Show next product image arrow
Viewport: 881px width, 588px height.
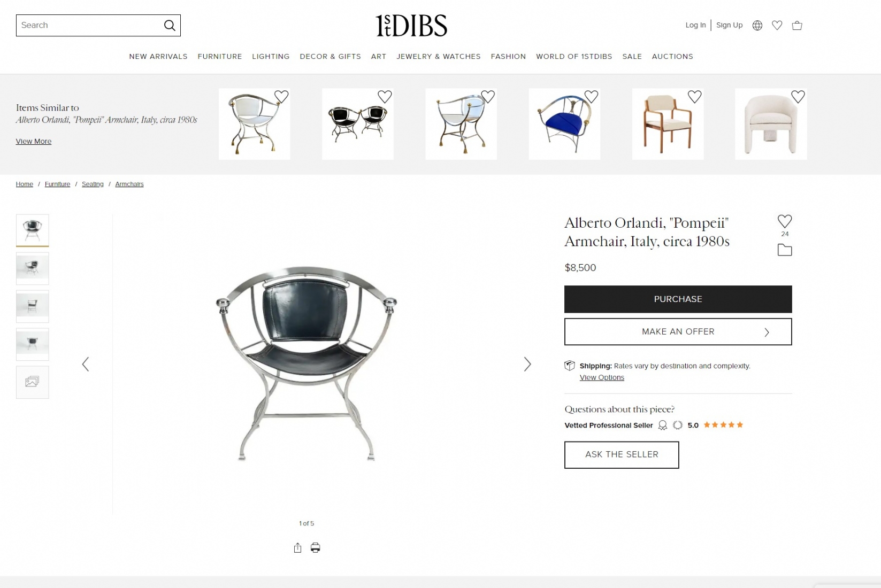pyautogui.click(x=527, y=364)
